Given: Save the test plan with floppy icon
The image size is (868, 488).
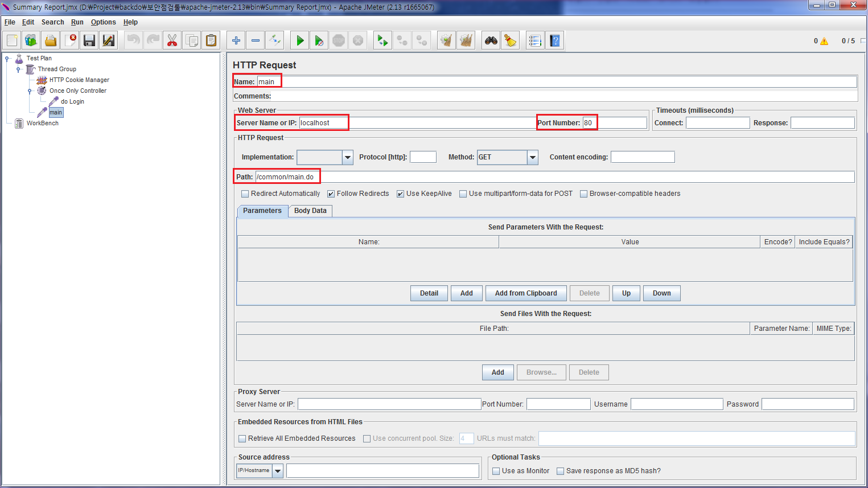Looking at the screenshot, I should (89, 40).
